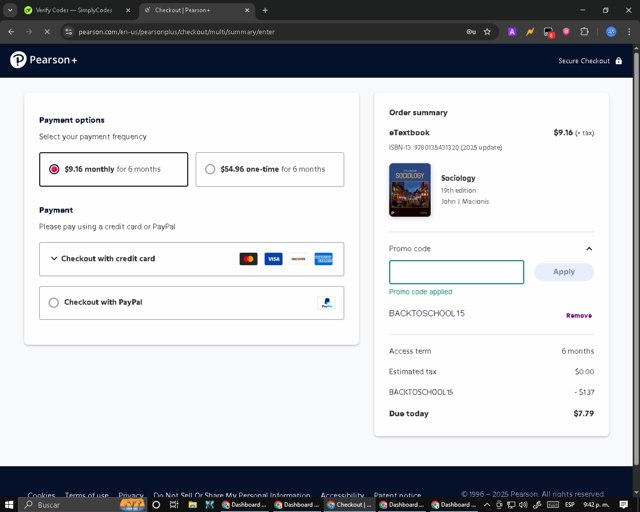Click the American Express logo icon
Viewport: 640px width, 512px height.
[323, 259]
